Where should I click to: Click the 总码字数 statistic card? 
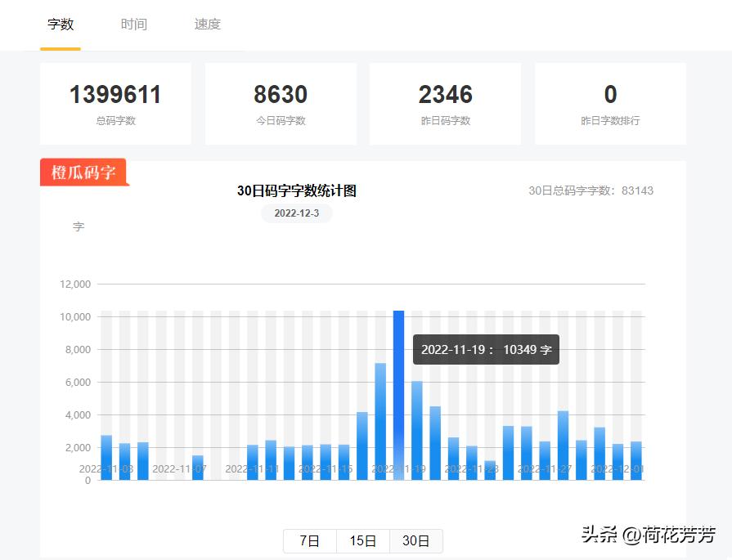[115, 104]
